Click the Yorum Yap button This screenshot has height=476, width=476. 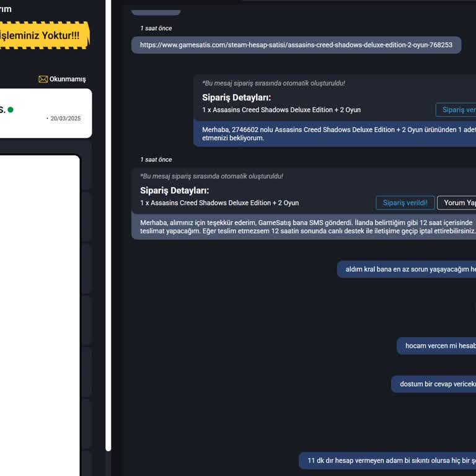(x=457, y=203)
